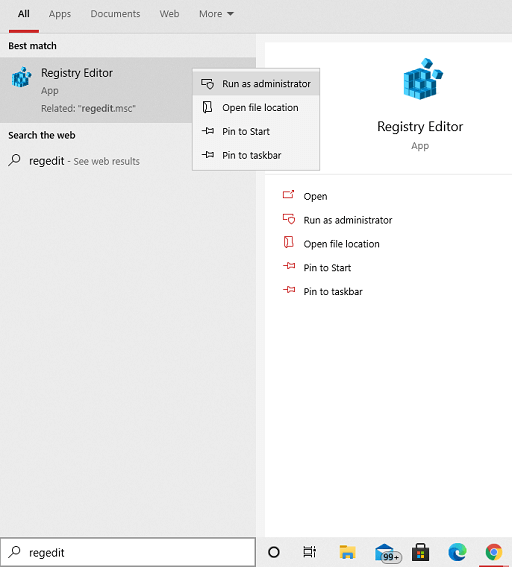This screenshot has width=512, height=567.
Task: Open Task View on the taskbar
Action: click(x=310, y=552)
